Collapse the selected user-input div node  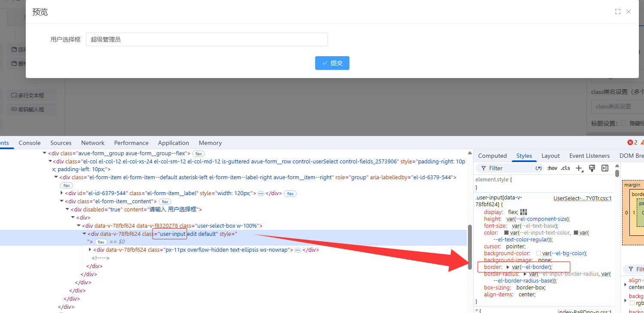tap(84, 234)
